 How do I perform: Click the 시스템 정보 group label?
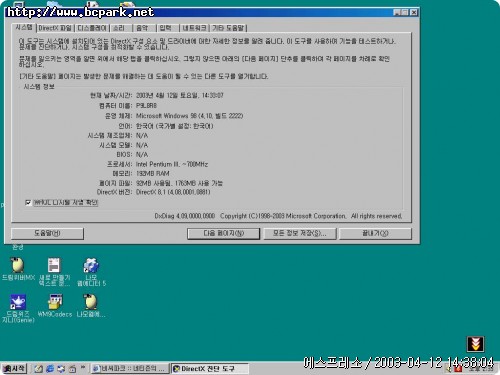39,87
